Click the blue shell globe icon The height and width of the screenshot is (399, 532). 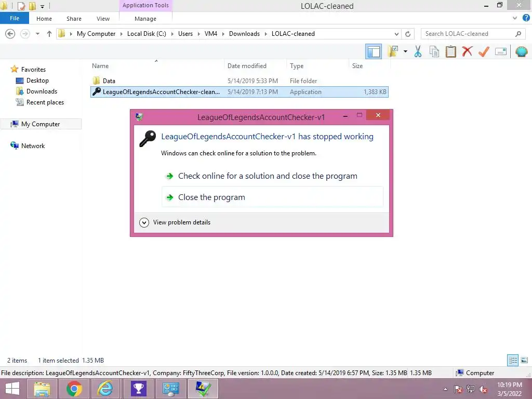pyautogui.click(x=521, y=51)
